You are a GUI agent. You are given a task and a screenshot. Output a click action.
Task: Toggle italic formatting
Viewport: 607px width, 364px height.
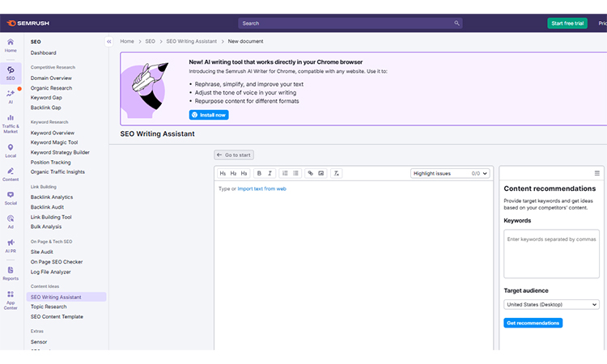270,173
